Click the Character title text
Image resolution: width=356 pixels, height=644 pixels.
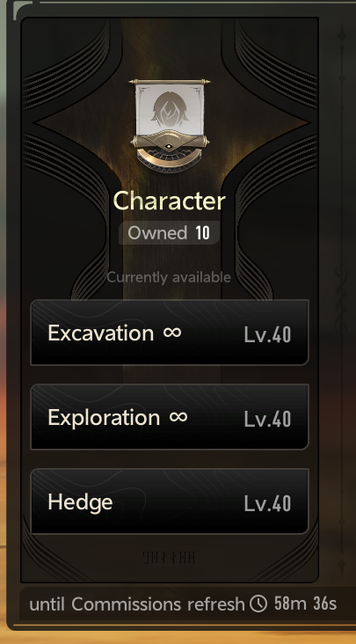169,201
